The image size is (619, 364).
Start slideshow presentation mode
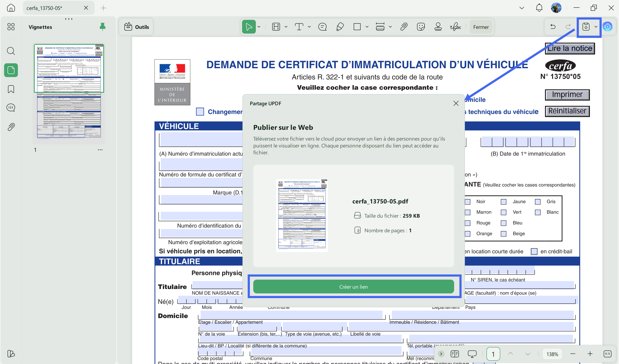pos(472,354)
